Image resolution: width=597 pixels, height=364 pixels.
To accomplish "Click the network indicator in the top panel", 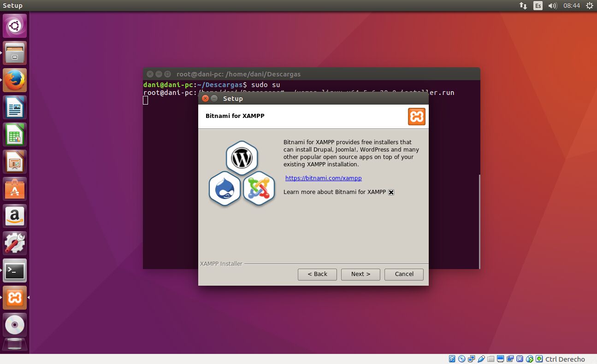I will [523, 6].
